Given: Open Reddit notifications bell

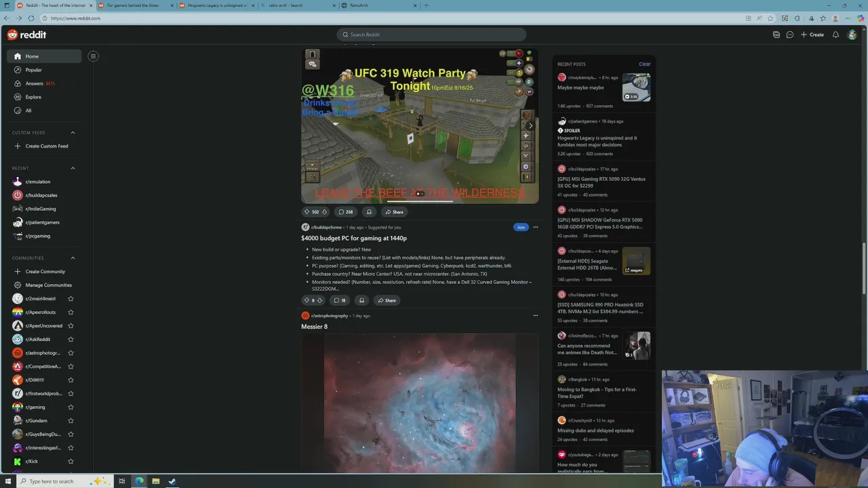Looking at the screenshot, I should 835,35.
